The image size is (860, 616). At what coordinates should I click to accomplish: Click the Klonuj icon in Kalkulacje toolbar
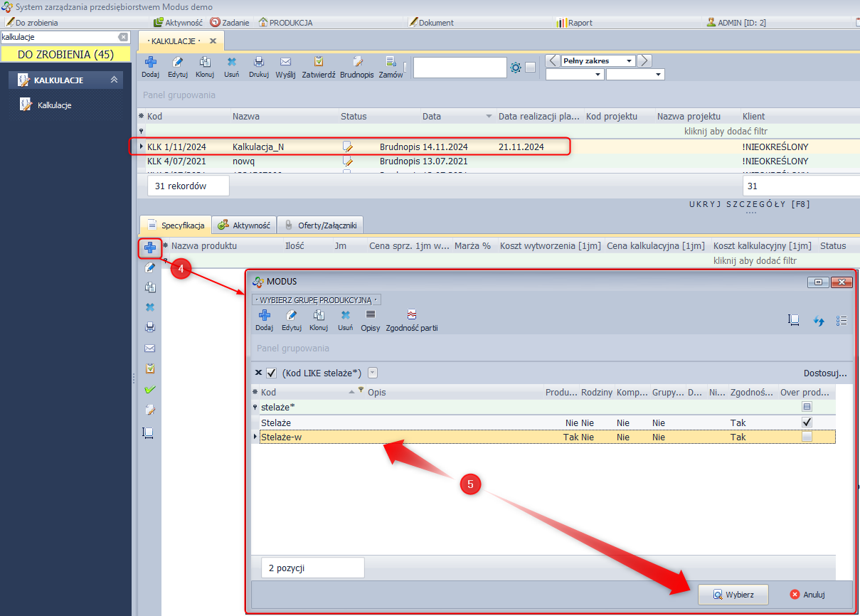205,63
